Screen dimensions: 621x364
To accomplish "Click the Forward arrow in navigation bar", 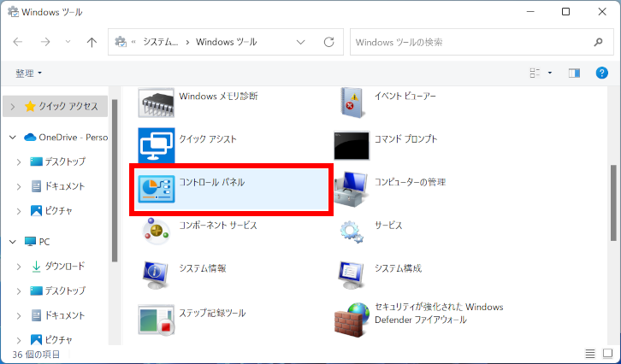I will (45, 42).
